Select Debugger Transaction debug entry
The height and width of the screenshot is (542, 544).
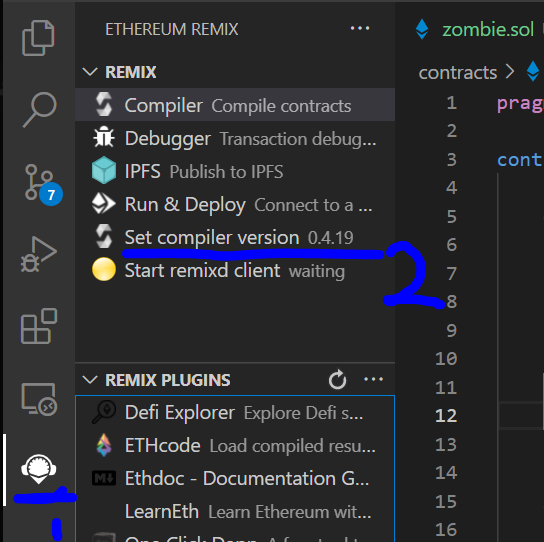pyautogui.click(x=235, y=137)
